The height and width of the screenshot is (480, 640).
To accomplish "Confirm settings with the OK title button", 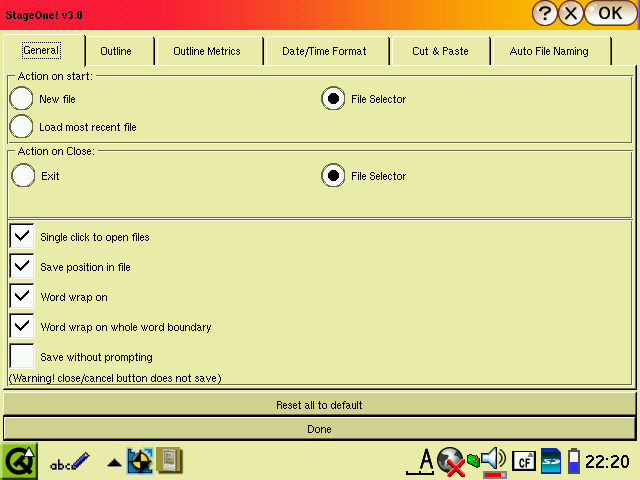I will tap(610, 13).
